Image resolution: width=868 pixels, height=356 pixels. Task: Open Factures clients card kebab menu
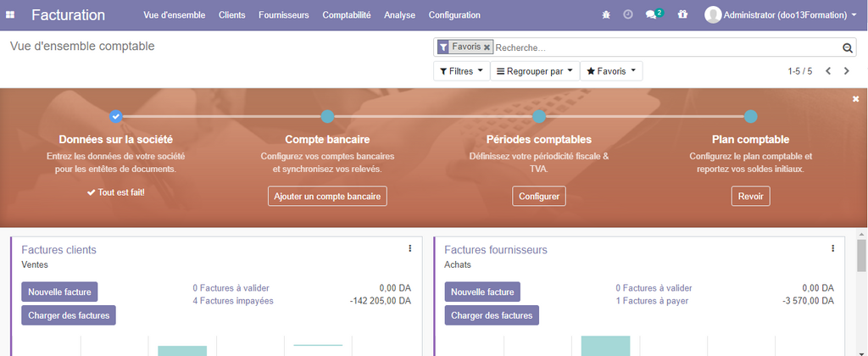click(x=409, y=248)
